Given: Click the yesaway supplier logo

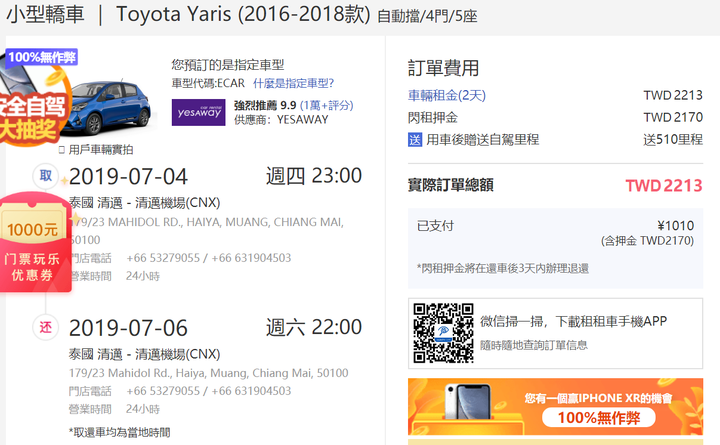Looking at the screenshot, I should pyautogui.click(x=198, y=112).
